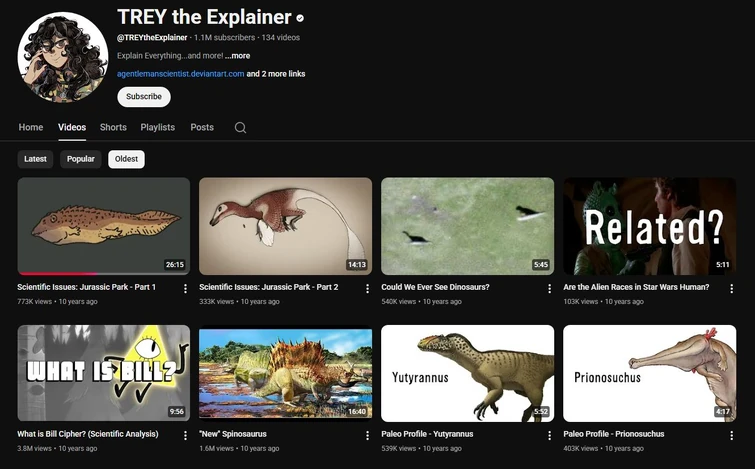The width and height of the screenshot is (755, 469).
Task: Open options menu for Paleo Profile Yutyrannus
Action: [x=549, y=435]
